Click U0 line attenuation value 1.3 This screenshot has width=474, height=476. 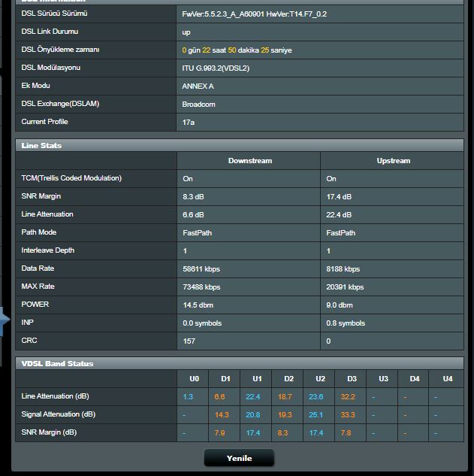(x=188, y=397)
